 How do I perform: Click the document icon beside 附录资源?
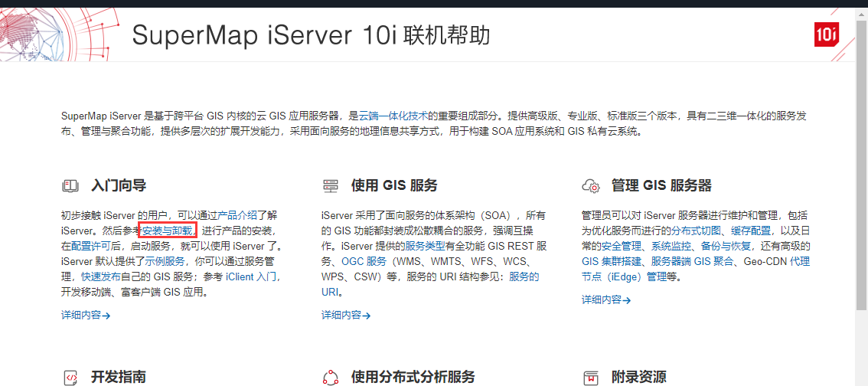click(x=591, y=378)
